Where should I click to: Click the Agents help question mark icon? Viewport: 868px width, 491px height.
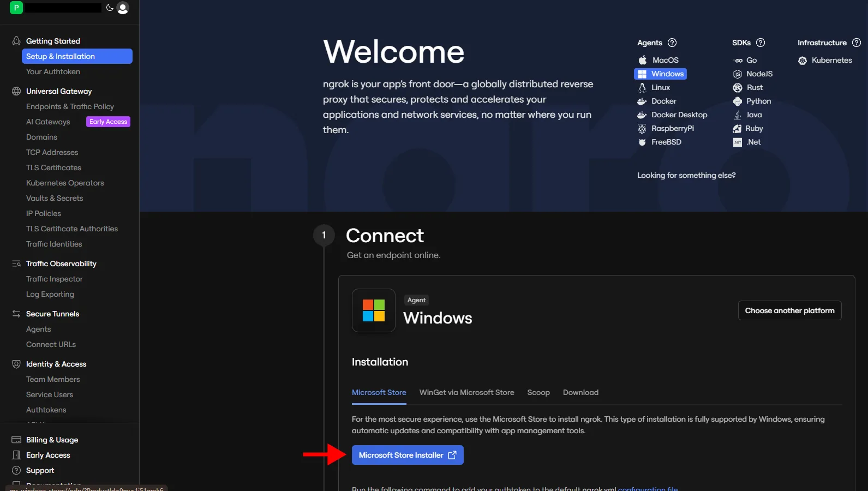tap(672, 43)
